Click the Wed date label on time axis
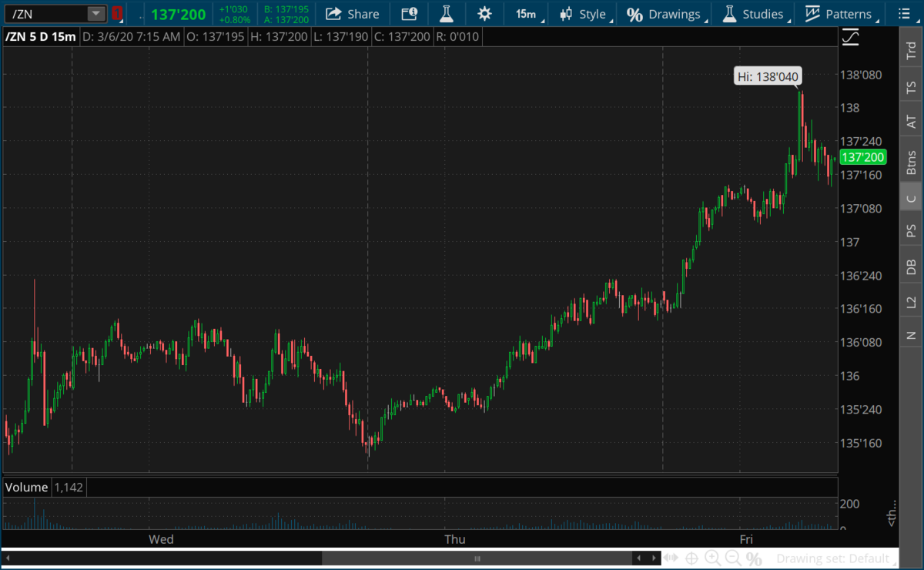Viewport: 924px width, 570px height. click(161, 539)
